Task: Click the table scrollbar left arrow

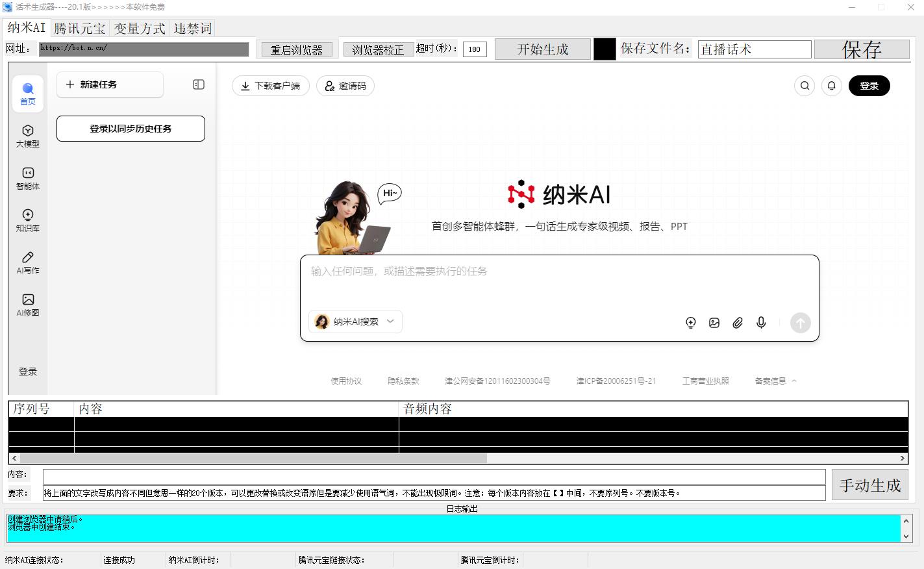Action: tap(14, 458)
